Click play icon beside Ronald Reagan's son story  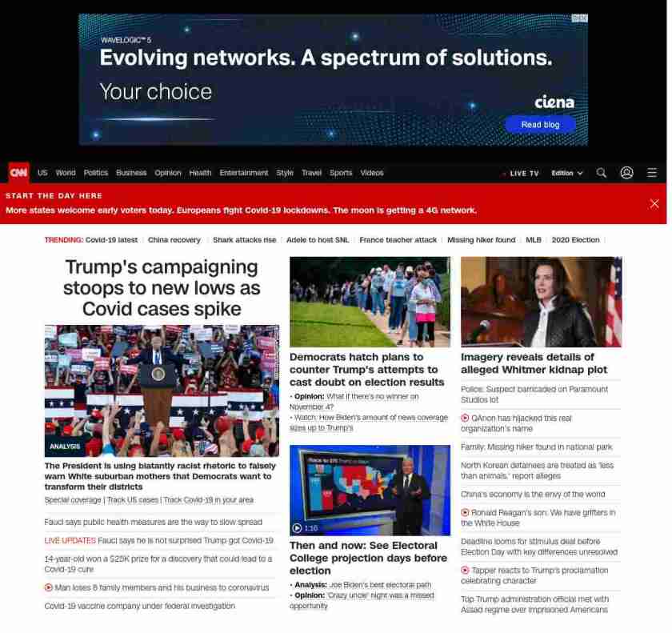(x=465, y=513)
